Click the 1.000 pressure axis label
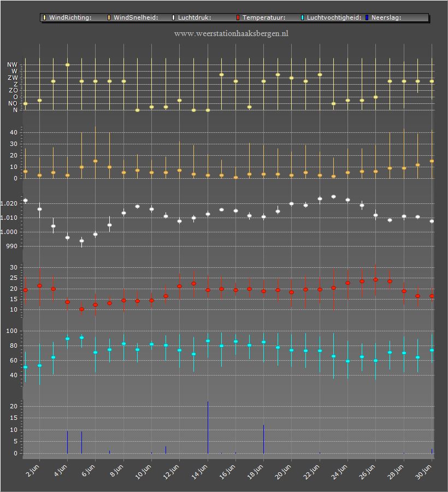 (9, 232)
